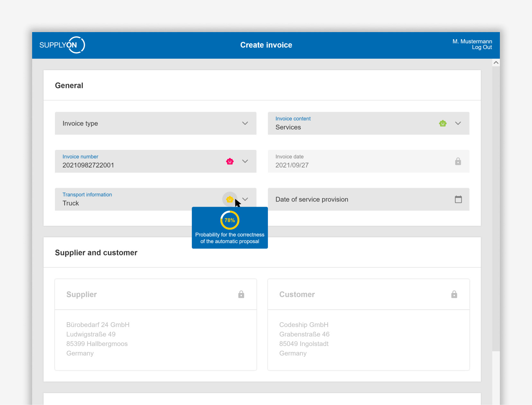
Task: Open the Transport information dropdown chevron
Action: pyautogui.click(x=245, y=199)
